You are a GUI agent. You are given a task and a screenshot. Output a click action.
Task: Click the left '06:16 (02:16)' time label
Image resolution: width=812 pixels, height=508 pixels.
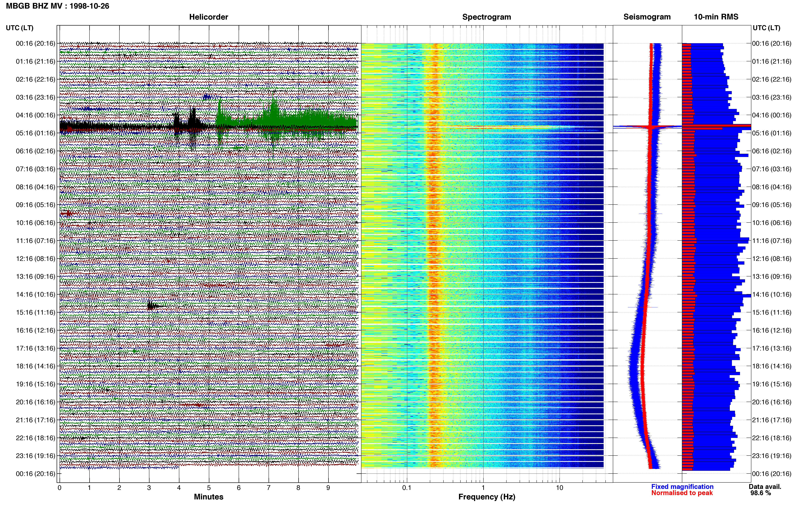(x=35, y=151)
